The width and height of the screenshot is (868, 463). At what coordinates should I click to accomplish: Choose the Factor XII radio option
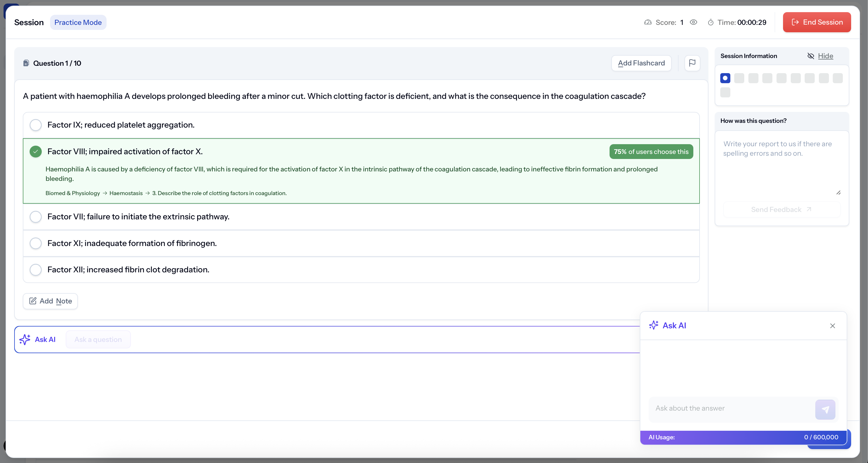click(36, 270)
